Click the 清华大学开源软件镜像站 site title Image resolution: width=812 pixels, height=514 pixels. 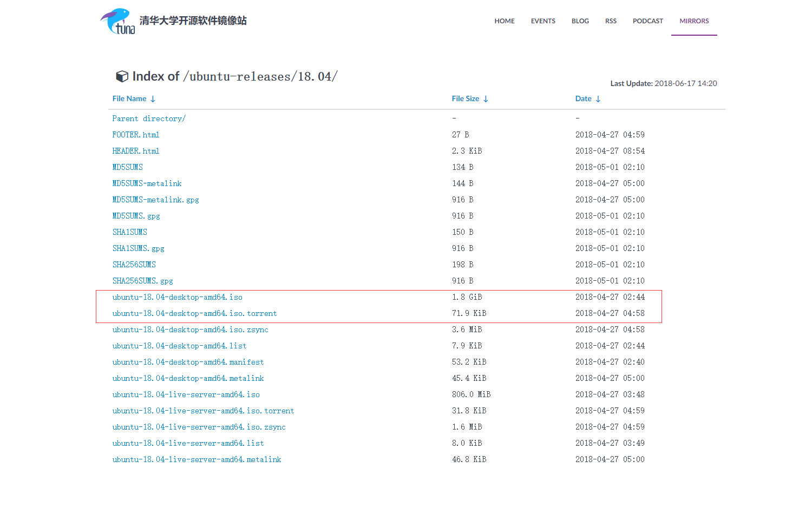[x=193, y=21]
